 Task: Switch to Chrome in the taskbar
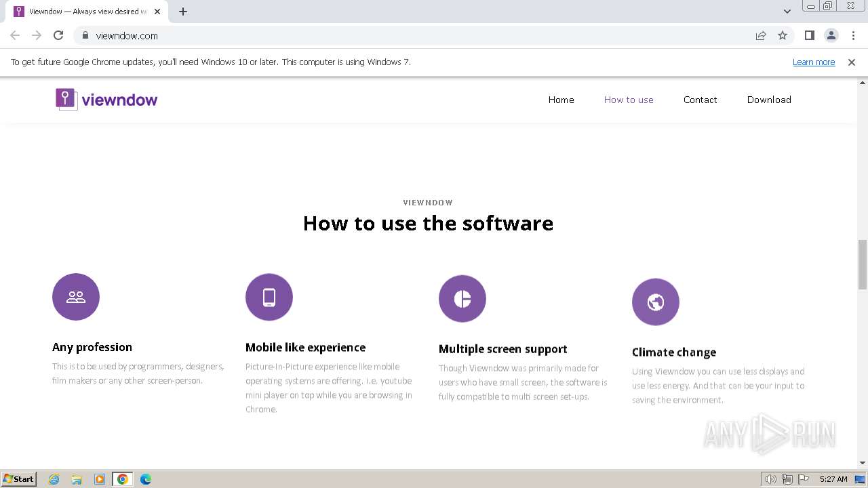(x=123, y=479)
